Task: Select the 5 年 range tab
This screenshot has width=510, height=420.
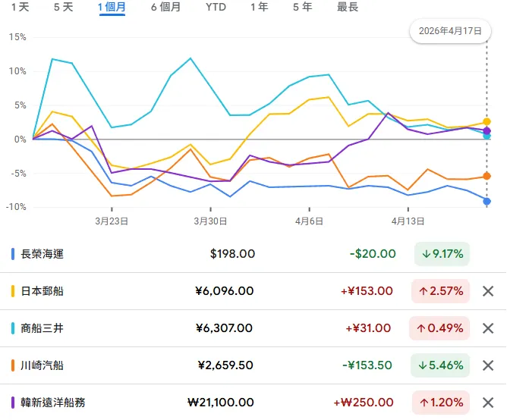Action: point(303,7)
